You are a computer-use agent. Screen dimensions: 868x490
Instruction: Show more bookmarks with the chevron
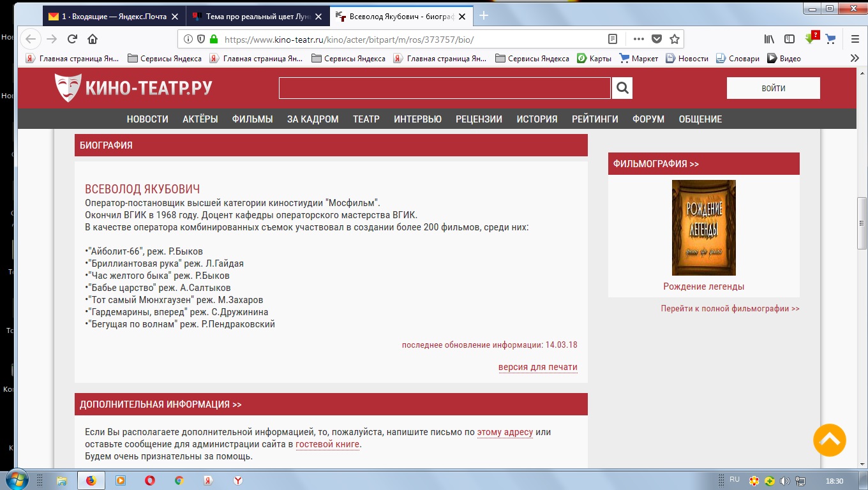[855, 58]
